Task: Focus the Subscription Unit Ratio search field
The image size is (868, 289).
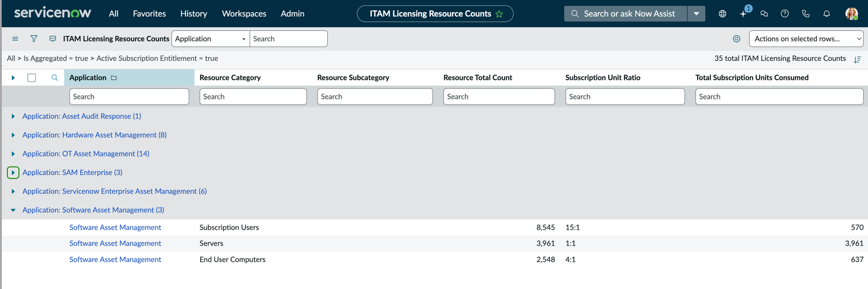Action: click(625, 97)
